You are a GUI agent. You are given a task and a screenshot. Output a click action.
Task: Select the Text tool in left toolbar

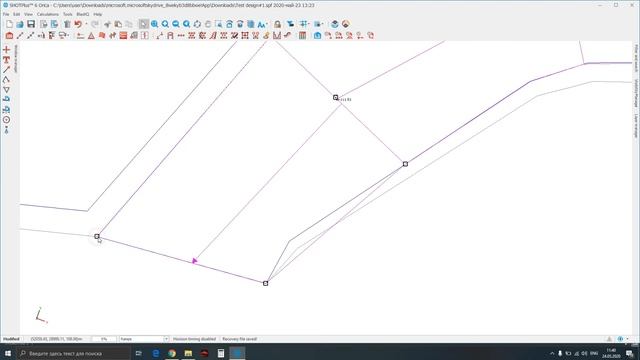(x=7, y=60)
